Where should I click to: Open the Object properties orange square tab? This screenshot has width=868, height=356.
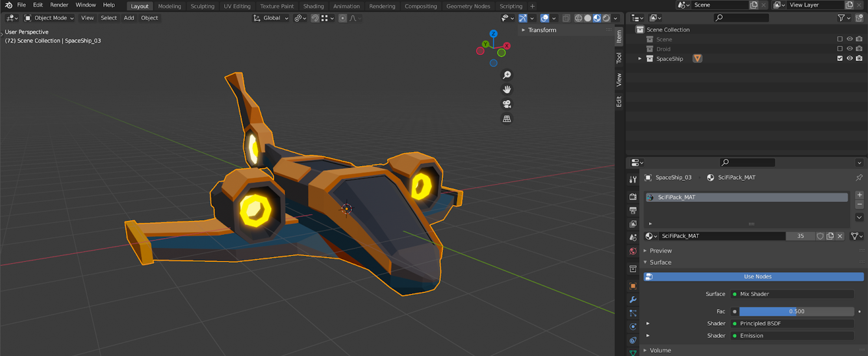(633, 286)
